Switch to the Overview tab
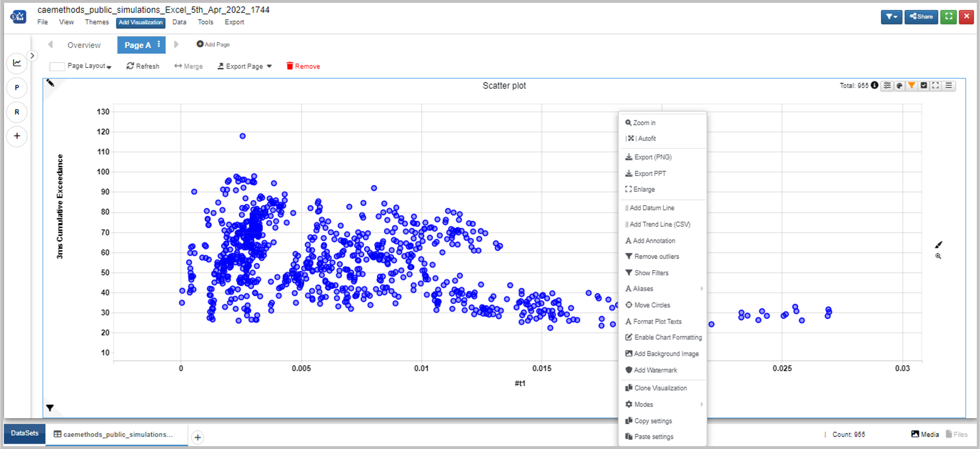 point(84,45)
